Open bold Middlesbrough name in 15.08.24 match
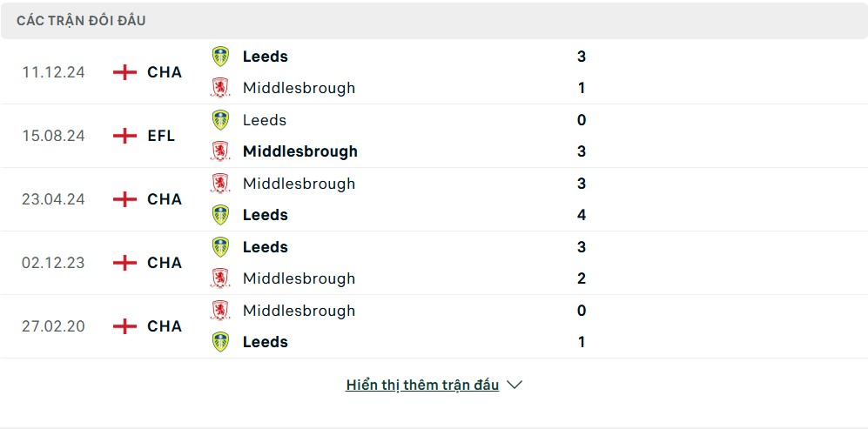The width and height of the screenshot is (868, 429). (x=300, y=151)
